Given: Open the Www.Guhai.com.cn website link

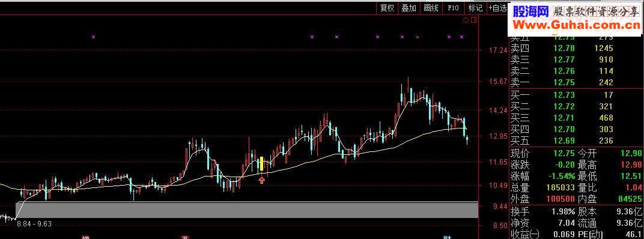Looking at the screenshot, I should click(x=574, y=25).
